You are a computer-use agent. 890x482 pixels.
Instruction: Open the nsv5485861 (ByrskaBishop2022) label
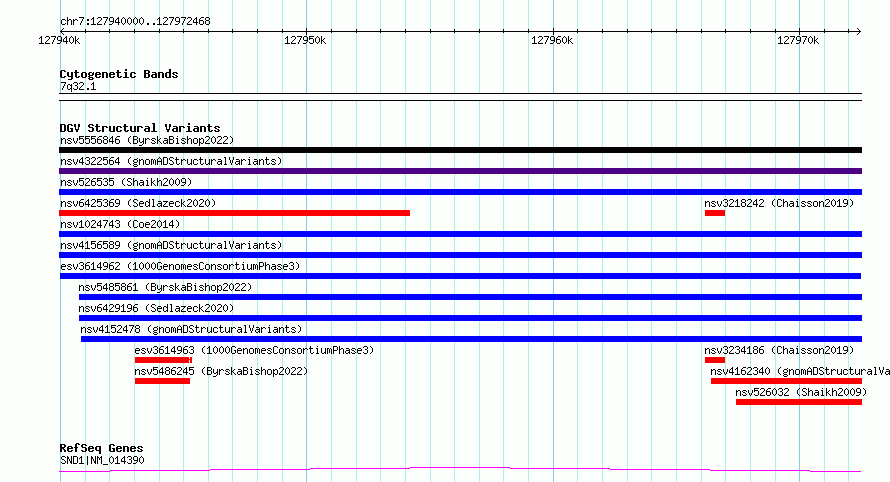pos(165,287)
